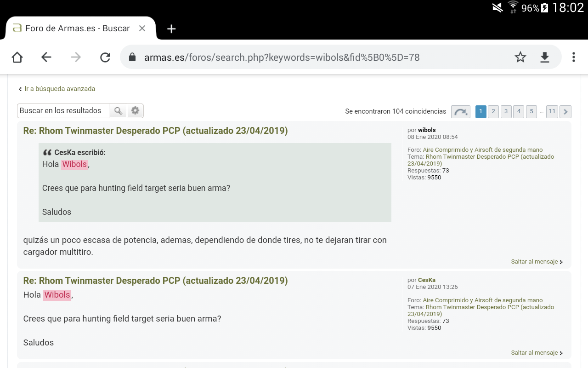Open the wibols author profile link

[x=427, y=130]
